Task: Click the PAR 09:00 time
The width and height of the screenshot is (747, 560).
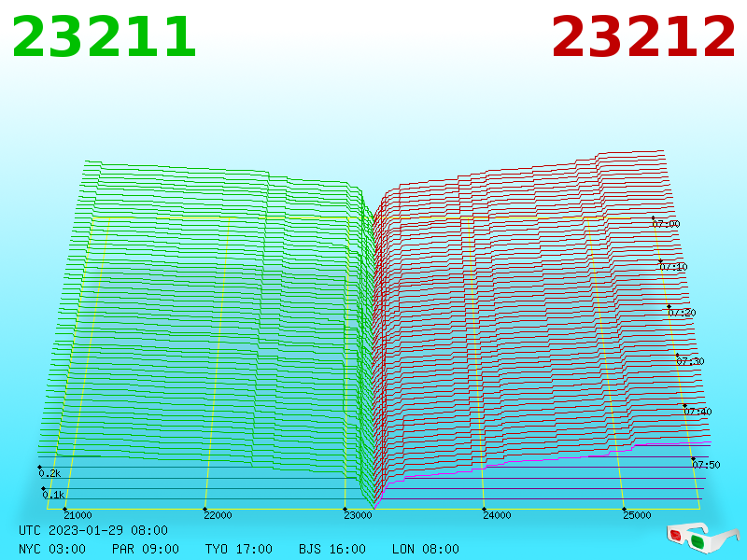Action: (x=146, y=549)
